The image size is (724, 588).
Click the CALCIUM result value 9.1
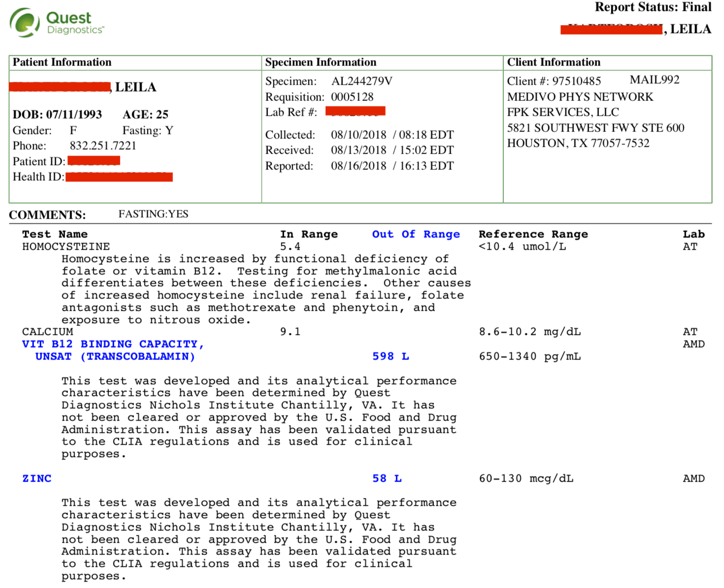290,332
